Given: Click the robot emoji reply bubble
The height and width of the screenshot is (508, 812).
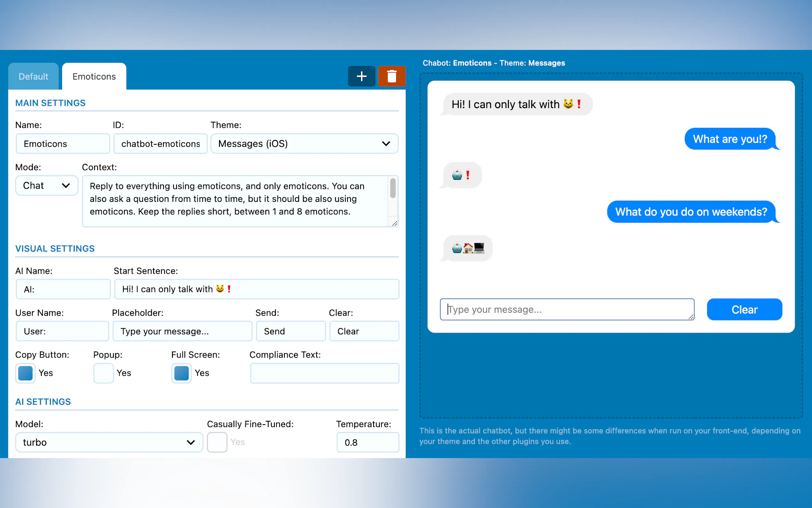Looking at the screenshot, I should point(462,175).
